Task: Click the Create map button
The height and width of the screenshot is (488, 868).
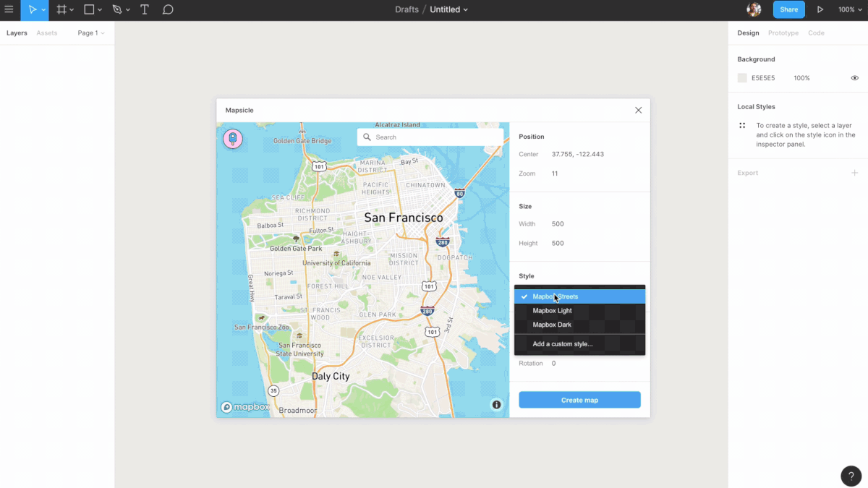Action: pos(579,400)
